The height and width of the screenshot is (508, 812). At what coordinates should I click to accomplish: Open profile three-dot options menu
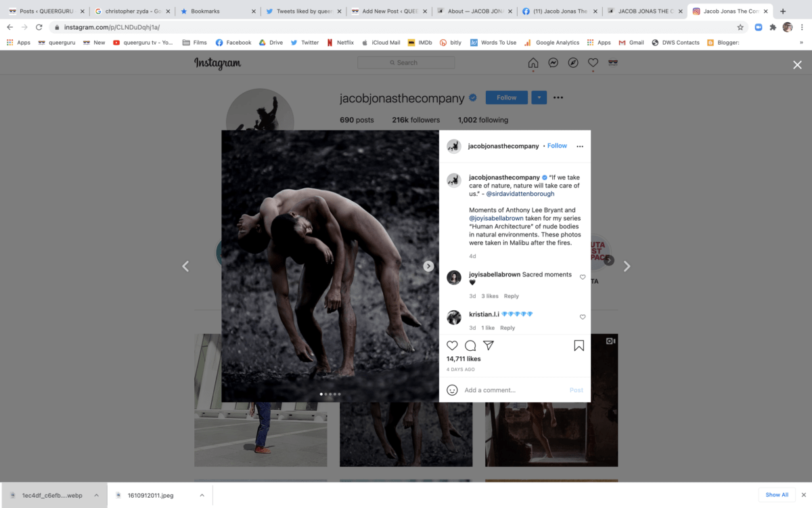coord(558,98)
